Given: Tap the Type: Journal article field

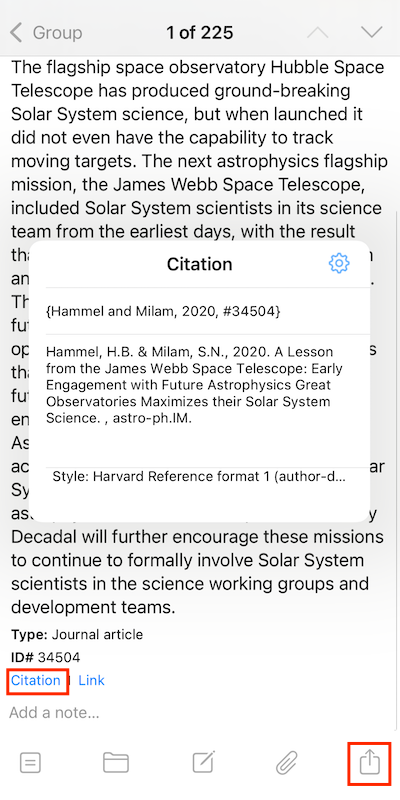Looking at the screenshot, I should [x=77, y=635].
